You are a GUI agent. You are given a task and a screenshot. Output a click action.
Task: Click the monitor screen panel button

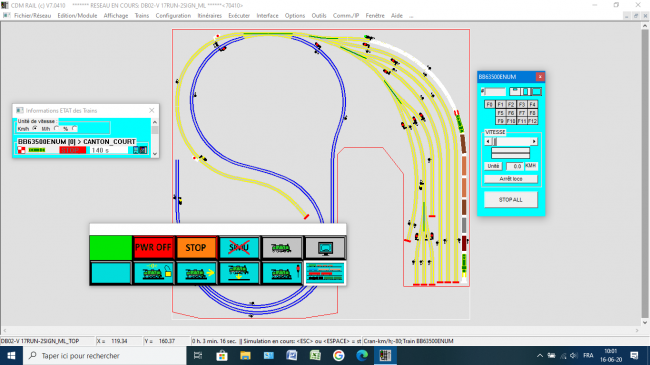click(325, 248)
